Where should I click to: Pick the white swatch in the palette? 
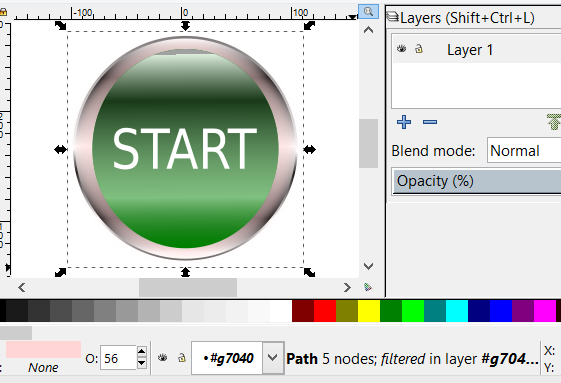click(x=281, y=311)
